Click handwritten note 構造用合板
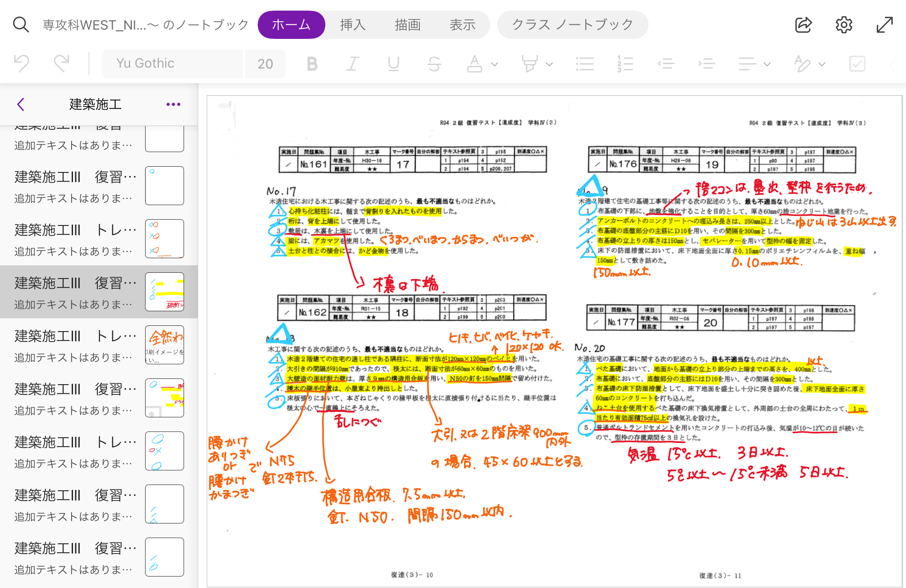The image size is (906, 588). tap(357, 496)
